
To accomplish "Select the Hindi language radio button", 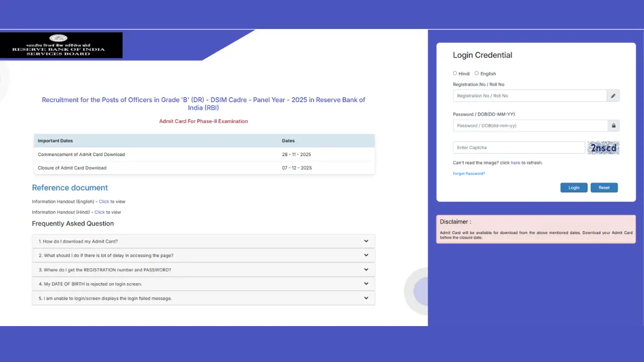I will tap(455, 73).
